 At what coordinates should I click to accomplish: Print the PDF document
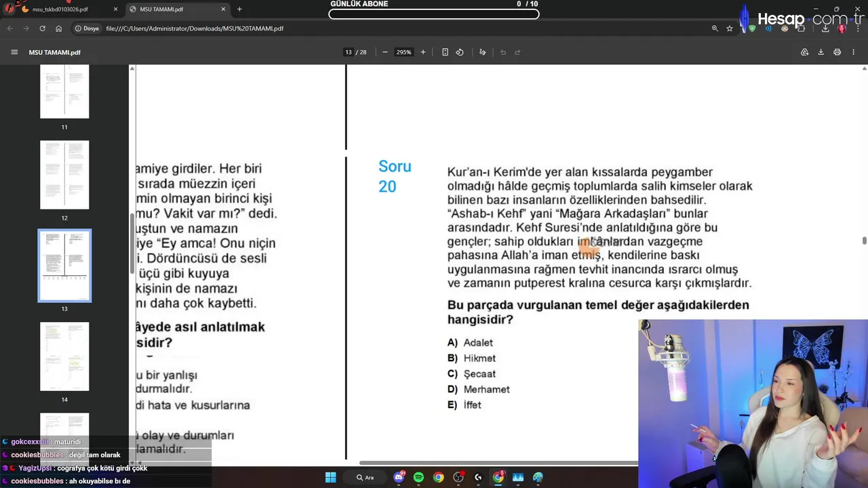(837, 52)
